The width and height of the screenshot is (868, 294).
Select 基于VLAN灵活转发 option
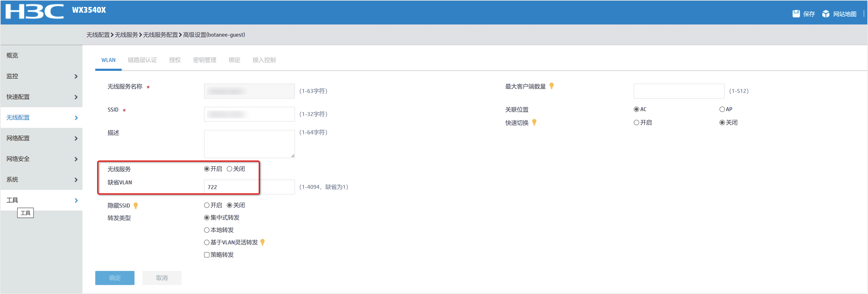coord(207,242)
